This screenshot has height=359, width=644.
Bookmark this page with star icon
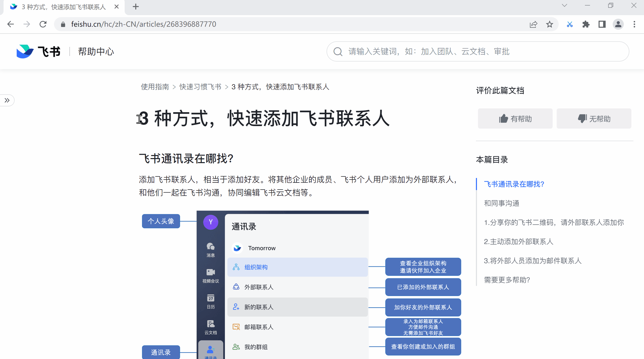point(549,24)
